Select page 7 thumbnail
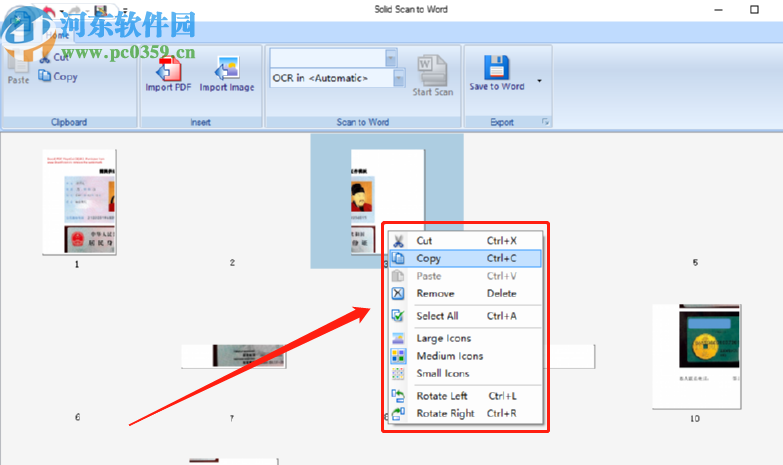Viewport: 783px width, 465px height. 234,356
